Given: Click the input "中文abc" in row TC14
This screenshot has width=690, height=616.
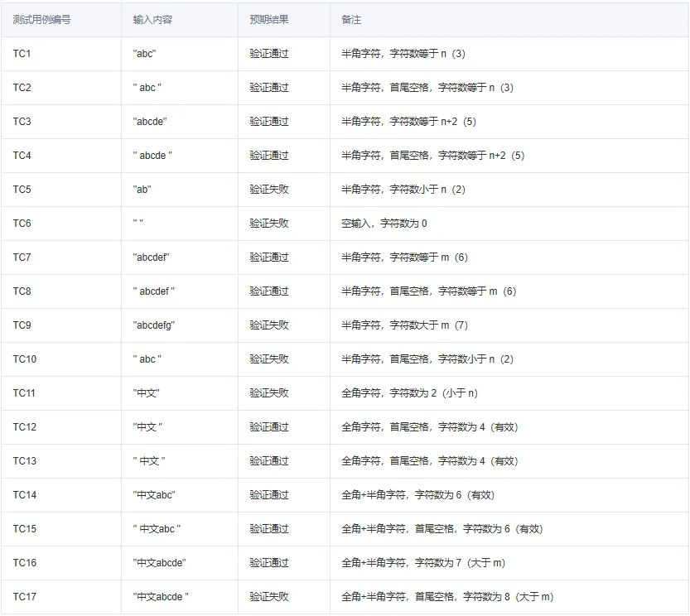Looking at the screenshot, I should click(x=154, y=494).
